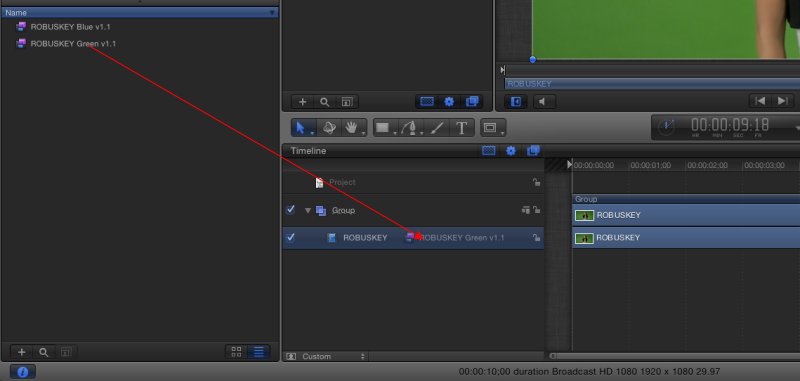Viewport: 800px width, 381px height.
Task: Choose the Text tool
Action: [x=462, y=128]
